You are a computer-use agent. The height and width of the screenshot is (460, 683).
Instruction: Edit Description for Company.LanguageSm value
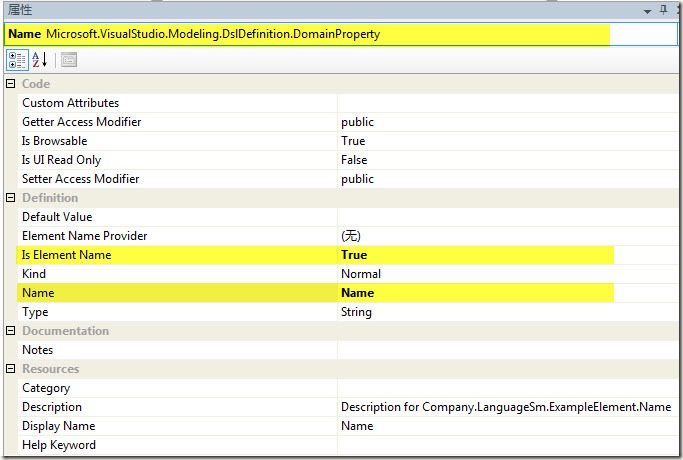click(x=507, y=407)
